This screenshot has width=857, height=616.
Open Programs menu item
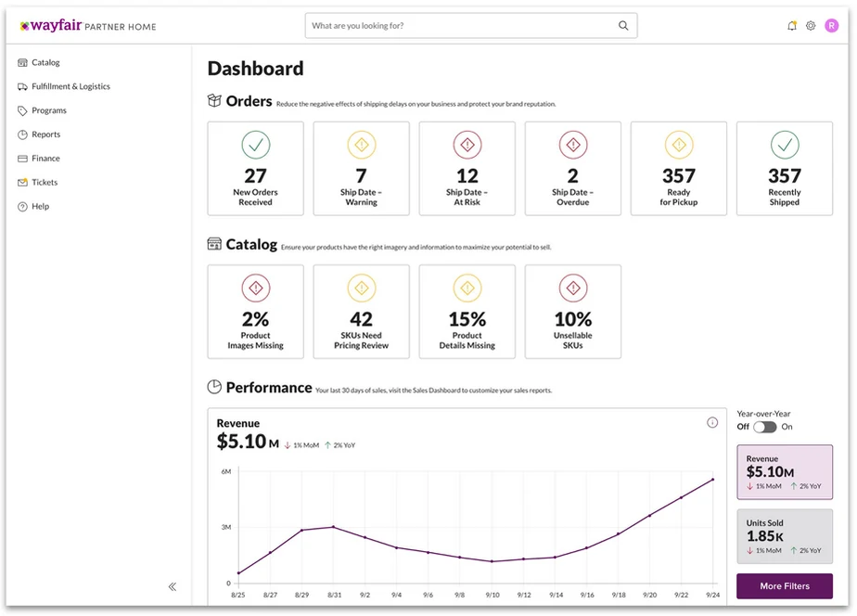(x=48, y=111)
